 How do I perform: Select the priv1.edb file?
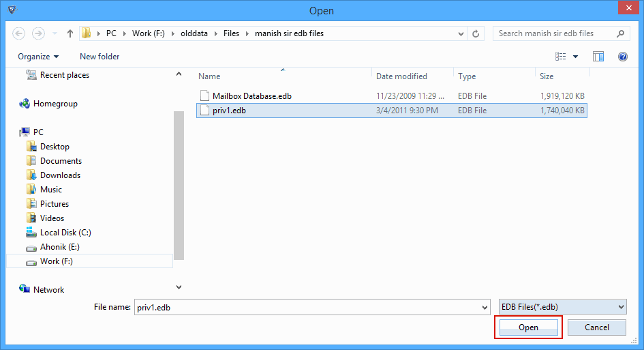[392, 111]
